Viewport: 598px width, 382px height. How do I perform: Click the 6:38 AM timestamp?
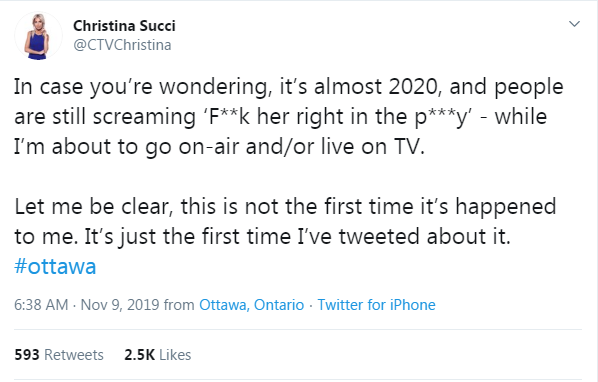(x=41, y=305)
